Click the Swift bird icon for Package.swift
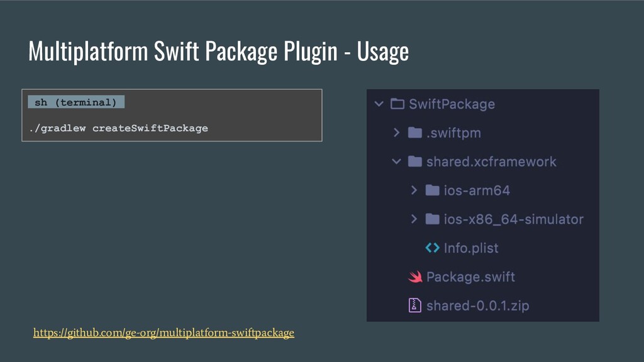The width and height of the screenshot is (644, 362). pos(415,277)
